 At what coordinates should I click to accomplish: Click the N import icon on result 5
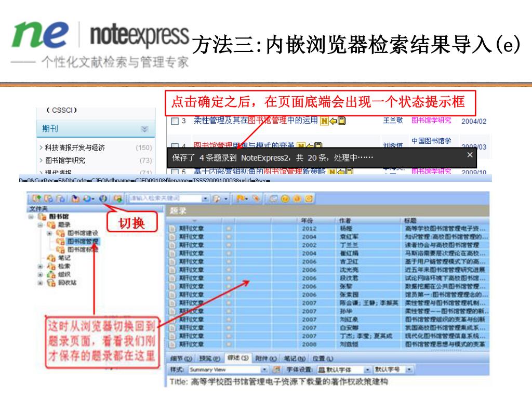(x=332, y=171)
